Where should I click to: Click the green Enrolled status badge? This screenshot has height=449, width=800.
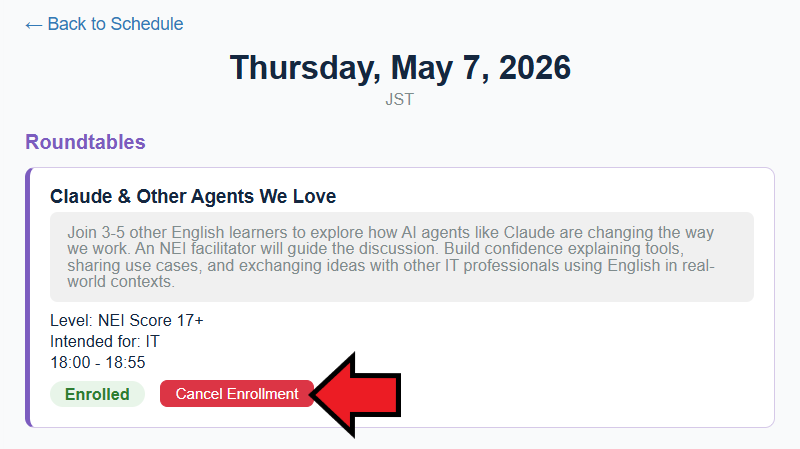pos(97,394)
